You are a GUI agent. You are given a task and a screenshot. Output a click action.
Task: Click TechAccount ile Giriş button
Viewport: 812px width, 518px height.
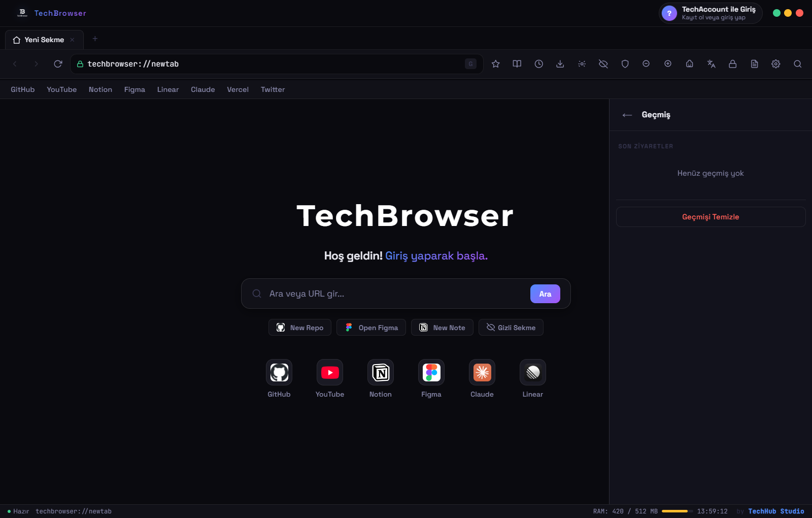pyautogui.click(x=710, y=13)
